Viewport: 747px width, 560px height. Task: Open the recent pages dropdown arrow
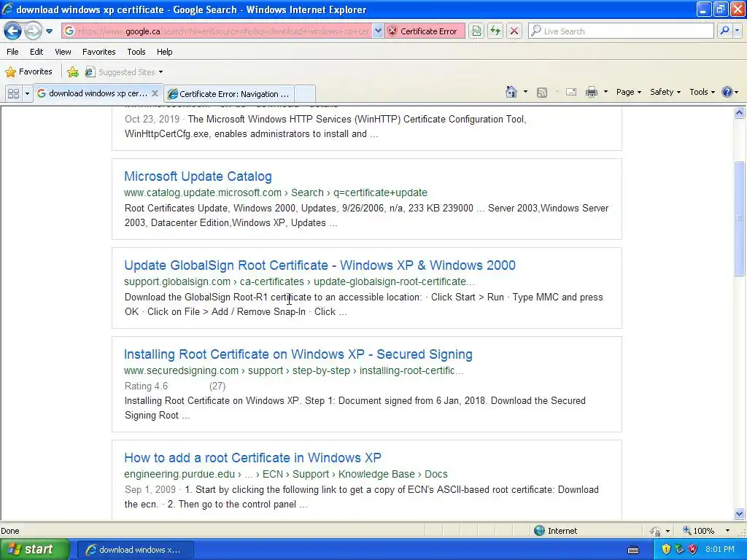point(49,31)
